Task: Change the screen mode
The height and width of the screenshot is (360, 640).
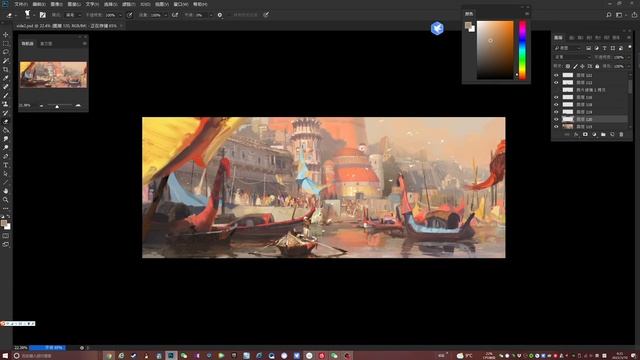Action: point(6,244)
